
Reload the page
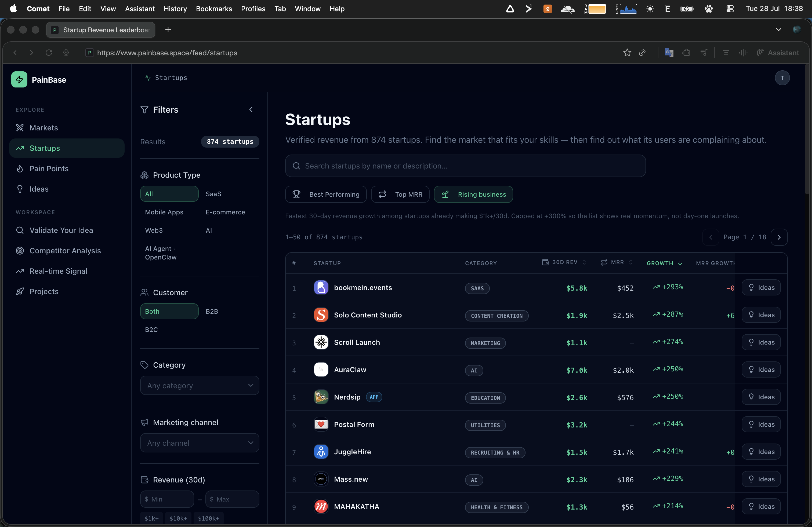[49, 53]
